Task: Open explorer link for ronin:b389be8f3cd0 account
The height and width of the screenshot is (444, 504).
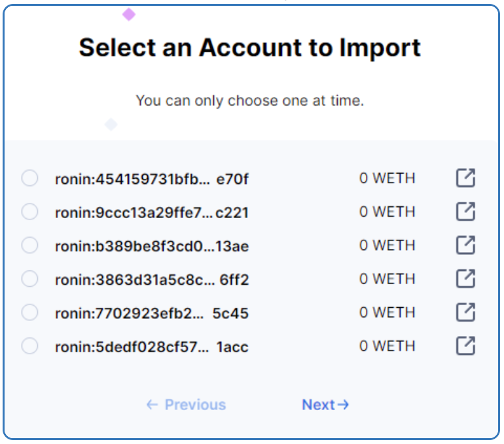Action: point(465,245)
